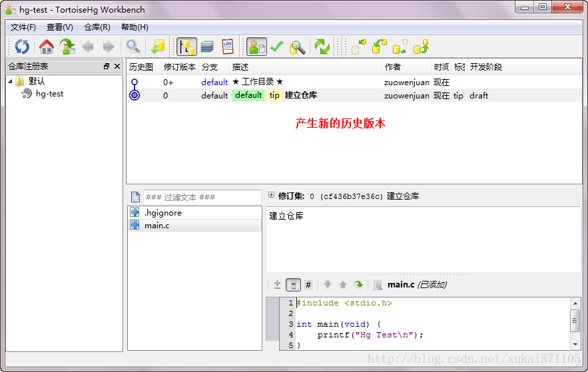
Task: Click the 建立仓库 commit message box
Action: [424, 240]
